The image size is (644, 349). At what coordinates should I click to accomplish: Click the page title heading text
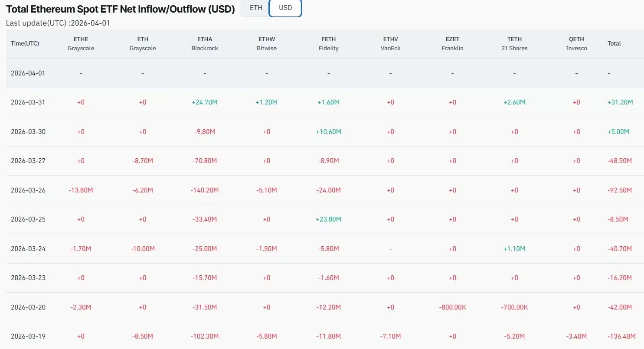click(x=120, y=9)
